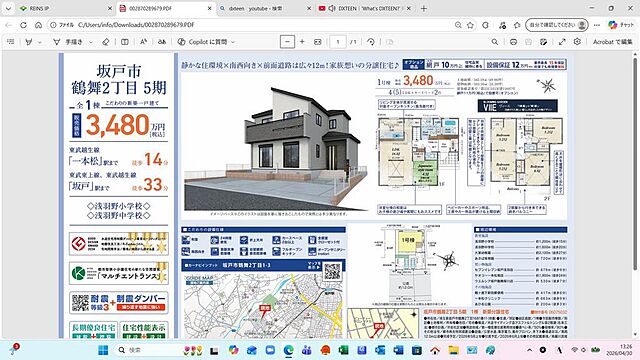This screenshot has height=360, width=640.
Task: Open the tab search dropdown chevron
Action: pos(8,8)
